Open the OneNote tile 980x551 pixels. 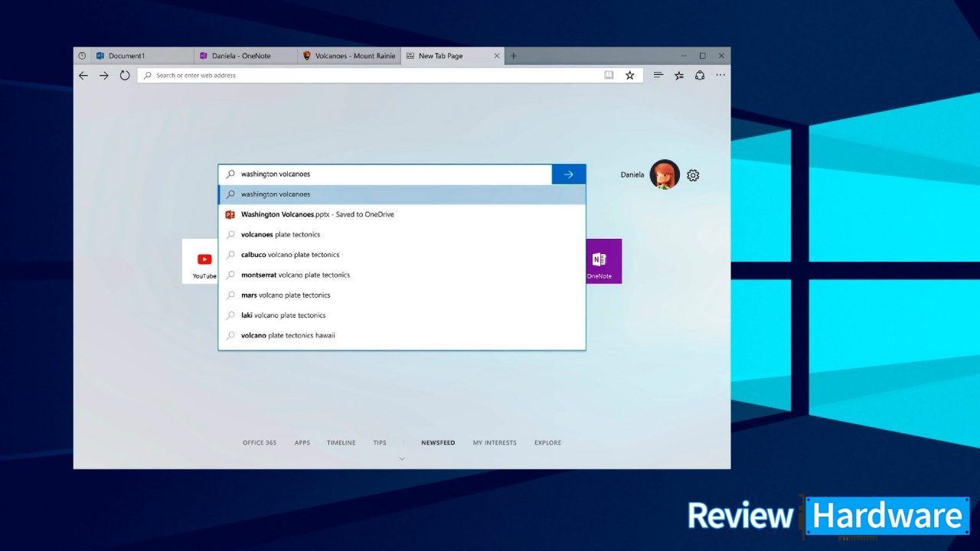coord(603,262)
